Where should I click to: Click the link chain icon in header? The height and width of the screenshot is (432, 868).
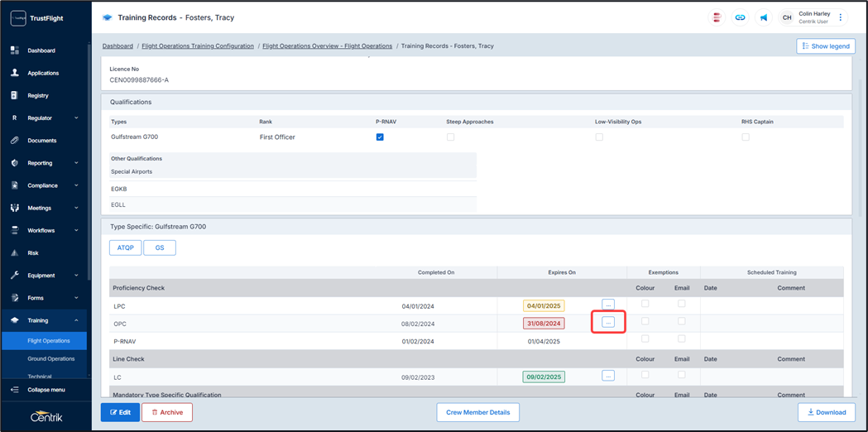point(740,17)
